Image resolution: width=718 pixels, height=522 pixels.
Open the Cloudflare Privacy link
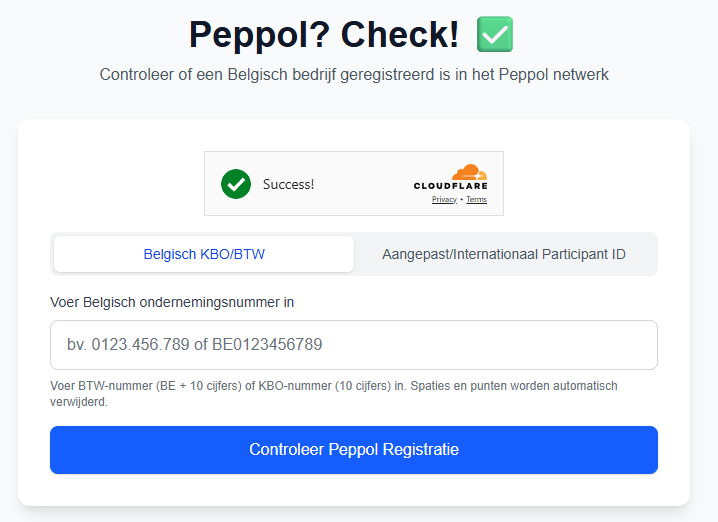pos(444,200)
